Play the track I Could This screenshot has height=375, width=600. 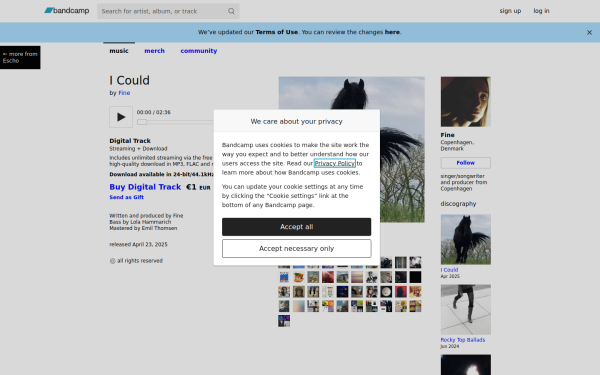pyautogui.click(x=121, y=117)
